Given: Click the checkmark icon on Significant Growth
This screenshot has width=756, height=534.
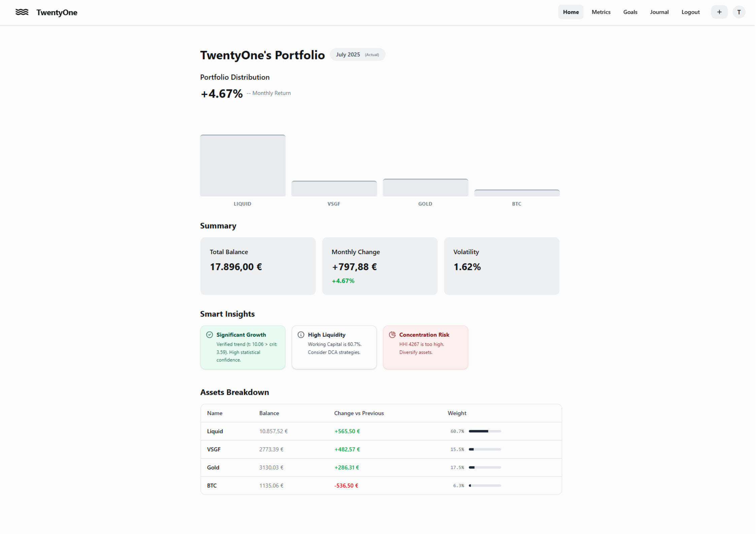Looking at the screenshot, I should coord(209,334).
